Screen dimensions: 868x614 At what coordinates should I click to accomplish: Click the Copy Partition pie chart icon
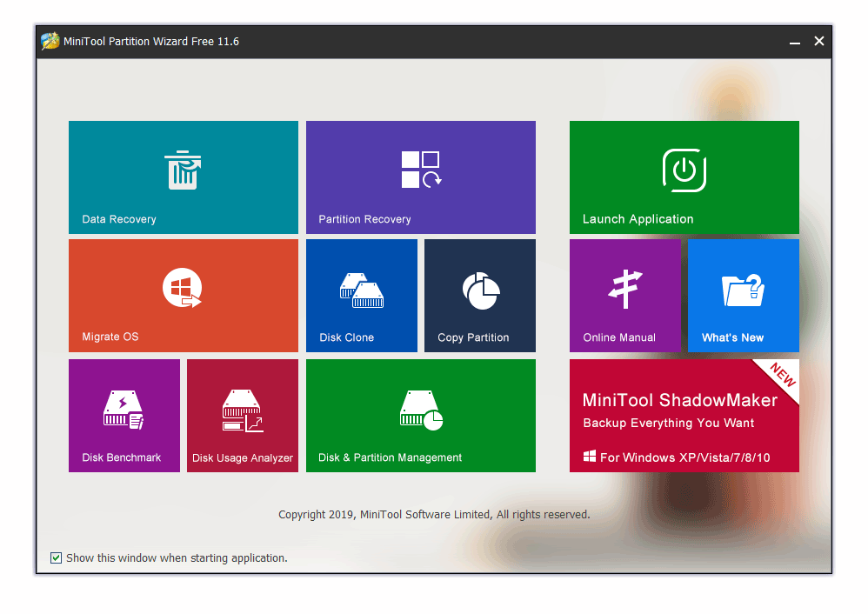click(480, 290)
